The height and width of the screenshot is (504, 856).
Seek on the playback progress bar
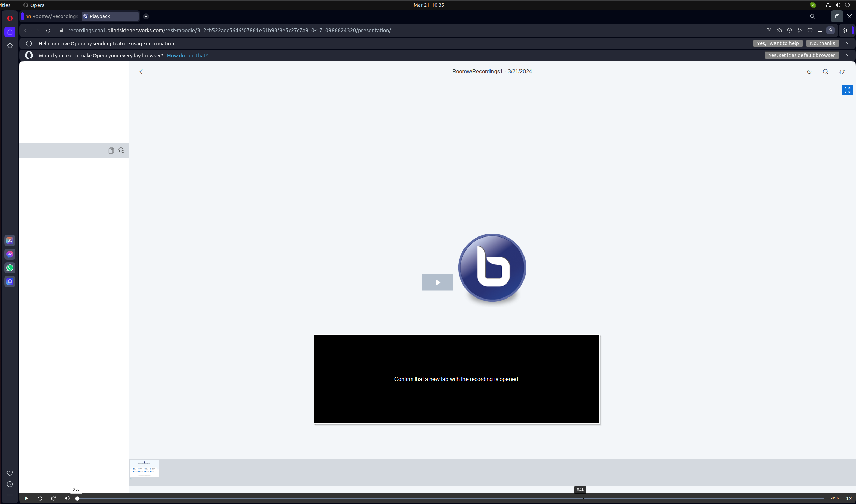(x=450, y=498)
